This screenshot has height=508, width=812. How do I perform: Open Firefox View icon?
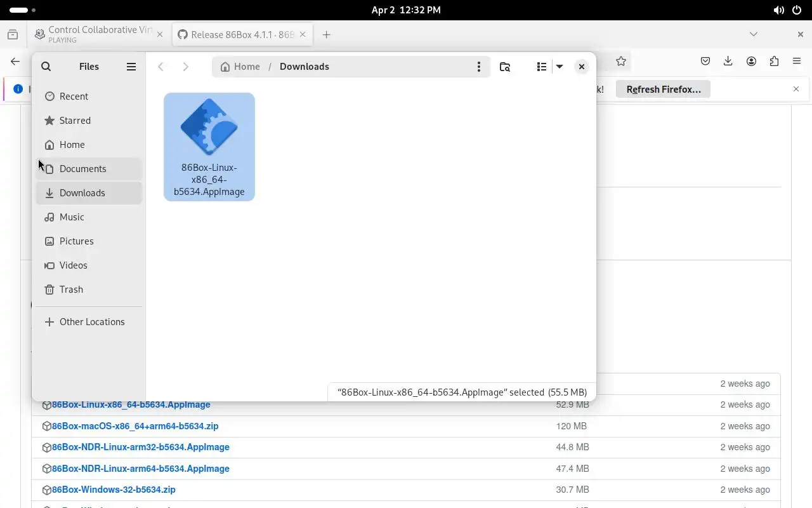click(13, 34)
